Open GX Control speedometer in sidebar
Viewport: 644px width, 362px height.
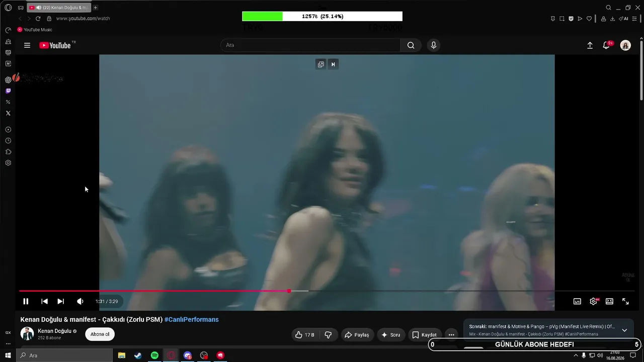pos(8,30)
